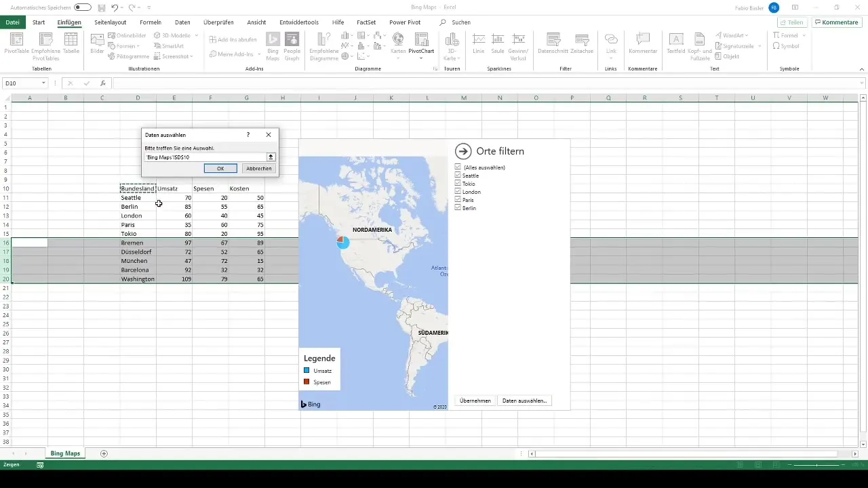The height and width of the screenshot is (488, 868).
Task: Save the workbook with disk icon
Action: pos(101,7)
